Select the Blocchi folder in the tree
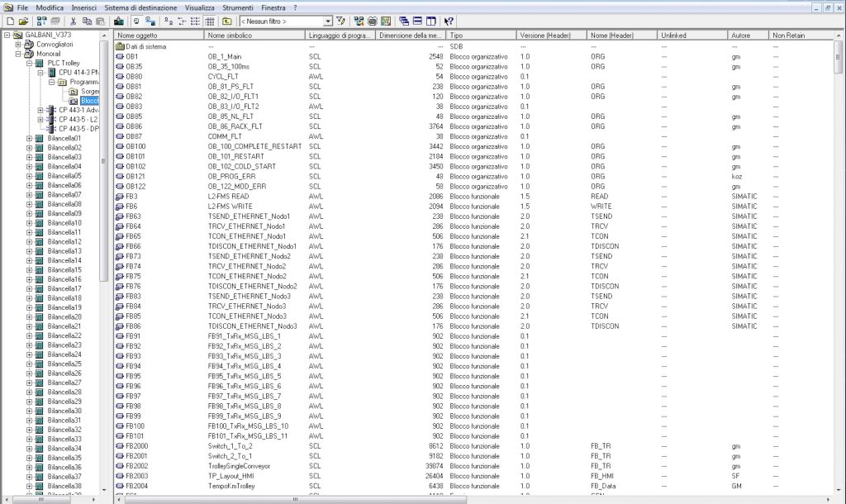The width and height of the screenshot is (846, 504). coord(89,101)
